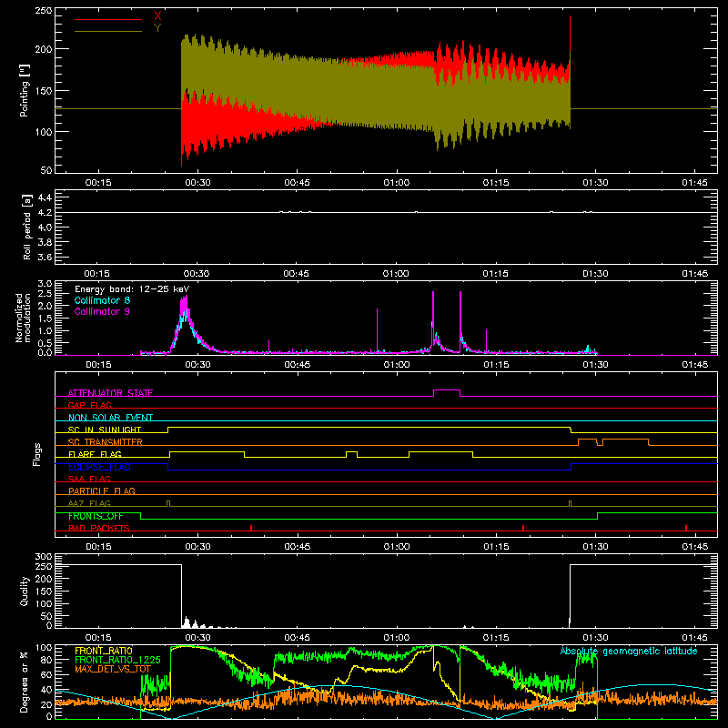
Task: Click the 'Normalized modulation' axis title
Action: 24,318
